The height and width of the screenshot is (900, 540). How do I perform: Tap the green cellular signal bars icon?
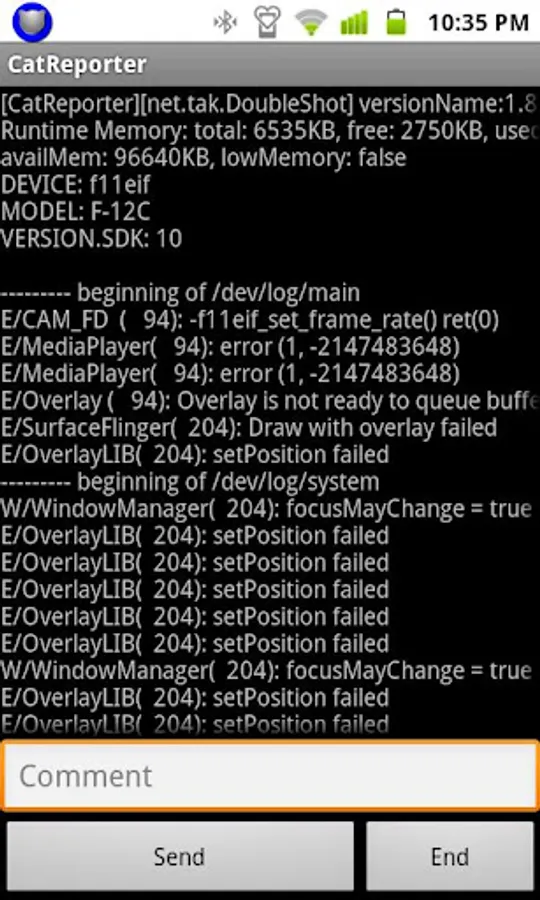tap(354, 23)
